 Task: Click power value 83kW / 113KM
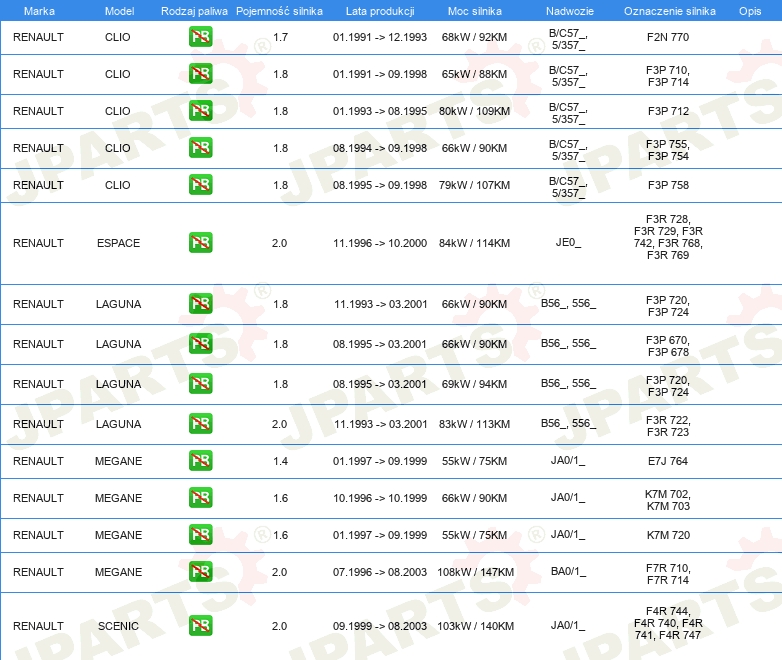(474, 424)
